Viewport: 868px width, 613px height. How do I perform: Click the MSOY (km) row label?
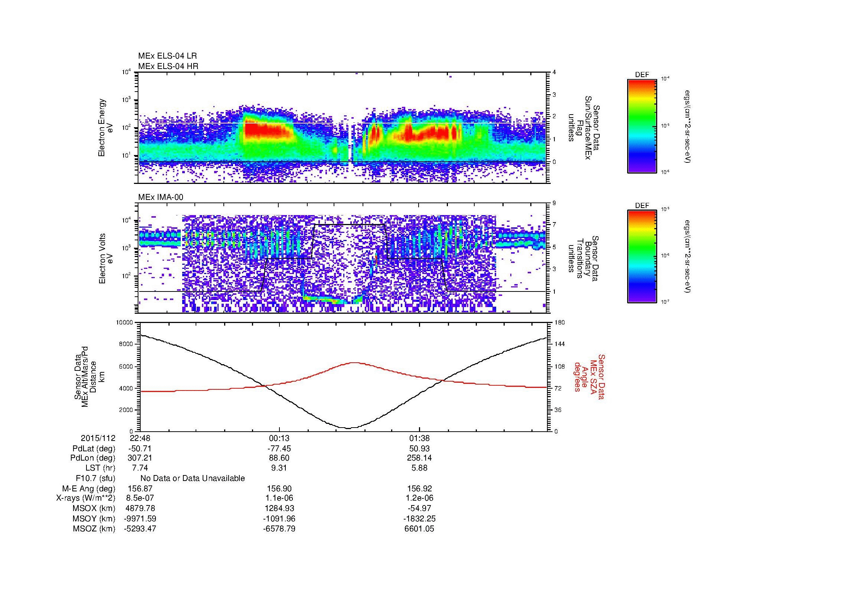point(94,518)
